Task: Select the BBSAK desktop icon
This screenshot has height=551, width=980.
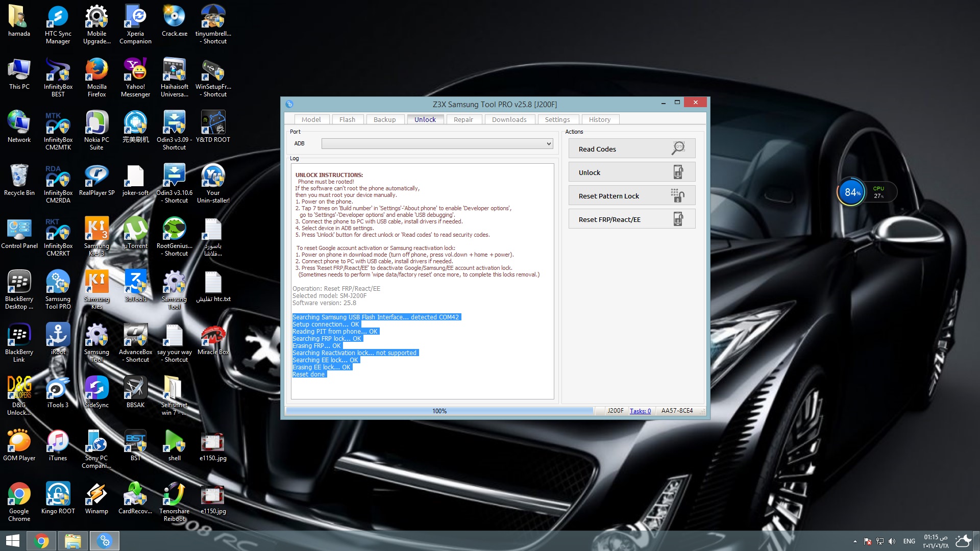Action: coord(135,393)
